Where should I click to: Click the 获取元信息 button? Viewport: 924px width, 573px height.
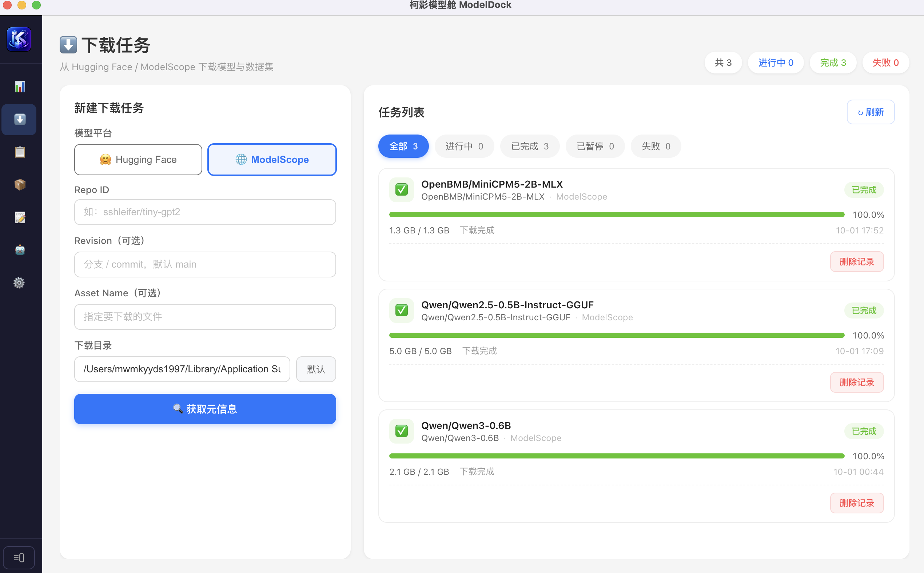point(205,409)
